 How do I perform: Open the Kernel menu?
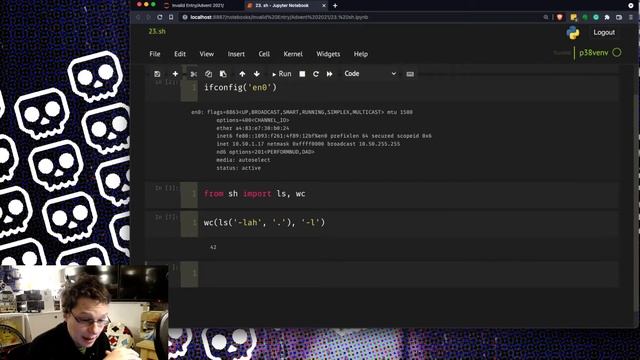293,54
